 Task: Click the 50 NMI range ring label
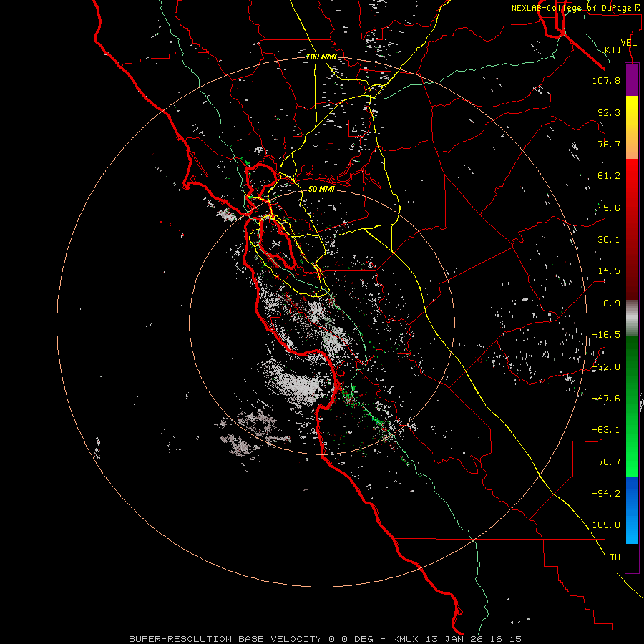tap(321, 189)
